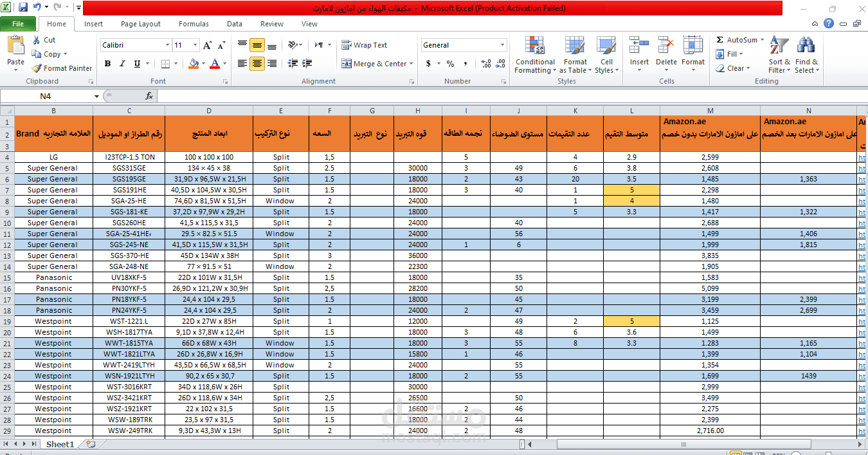Switch to the View tab
868x455 pixels.
tap(309, 24)
